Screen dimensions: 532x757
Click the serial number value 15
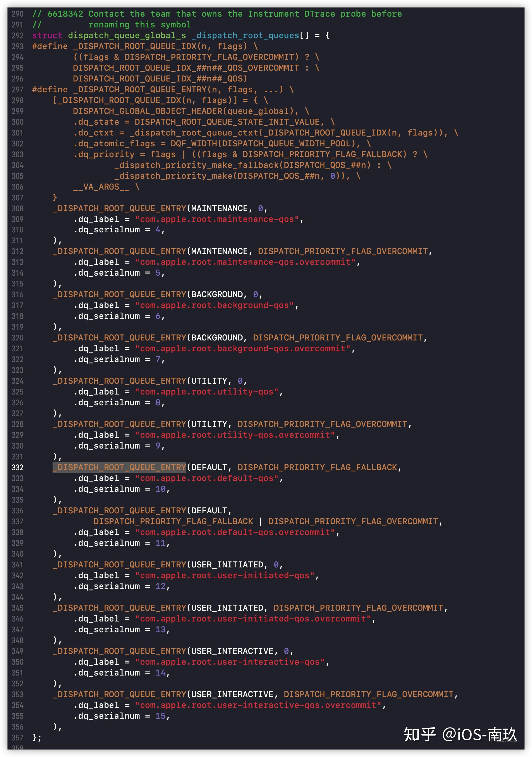coord(160,716)
